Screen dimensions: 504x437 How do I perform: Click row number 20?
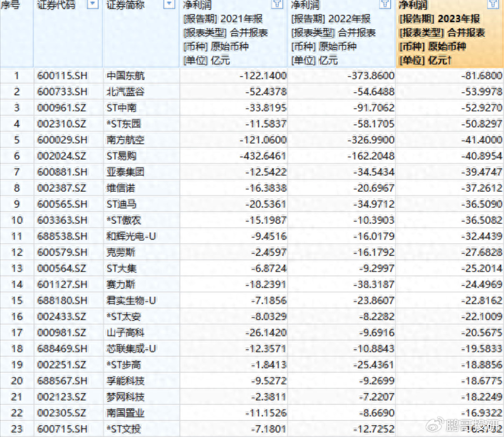pos(17,381)
